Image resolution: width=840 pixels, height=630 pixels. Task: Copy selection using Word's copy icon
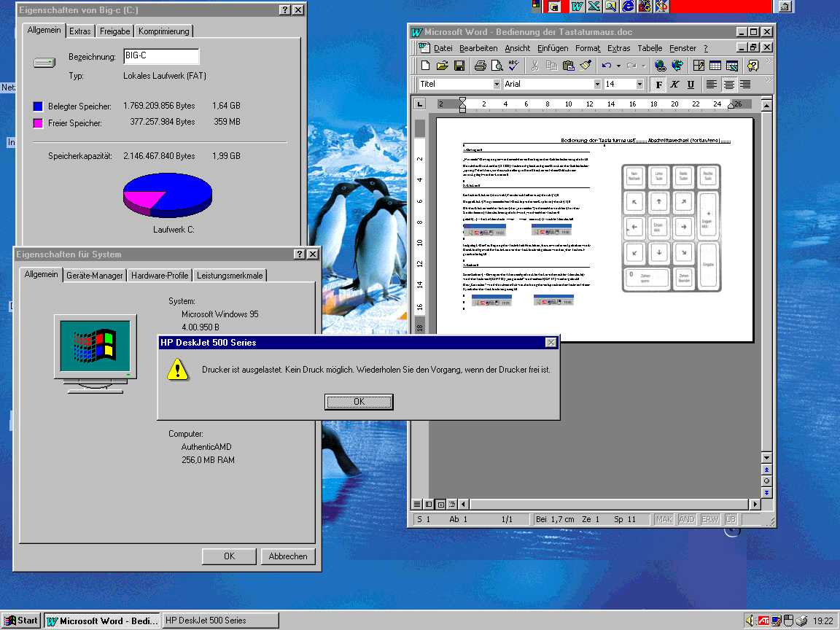coord(551,66)
